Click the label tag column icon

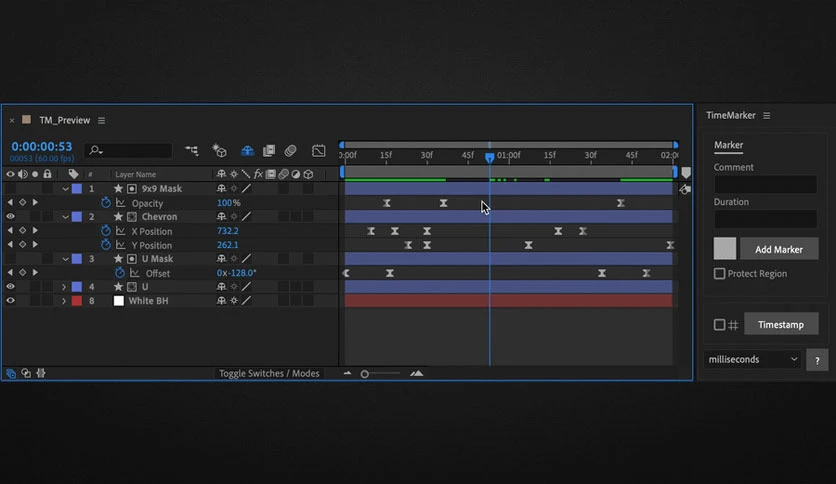(73, 174)
